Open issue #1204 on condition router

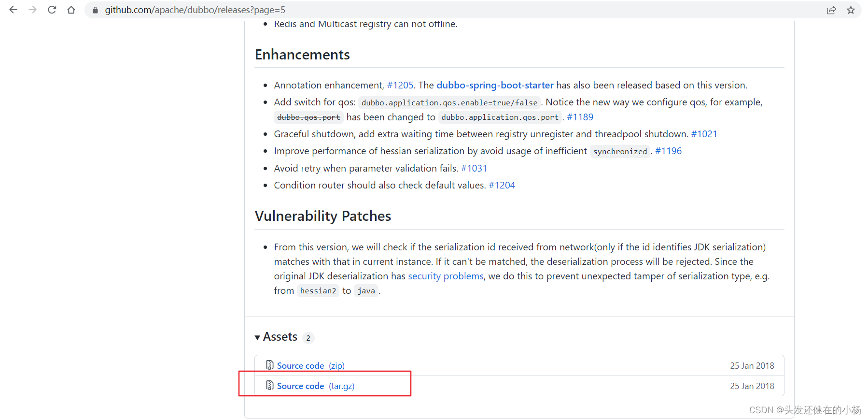coord(502,186)
